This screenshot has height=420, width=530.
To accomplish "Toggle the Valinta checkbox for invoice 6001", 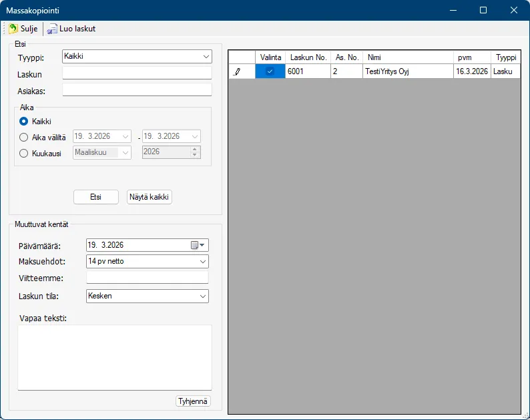I will (270, 71).
